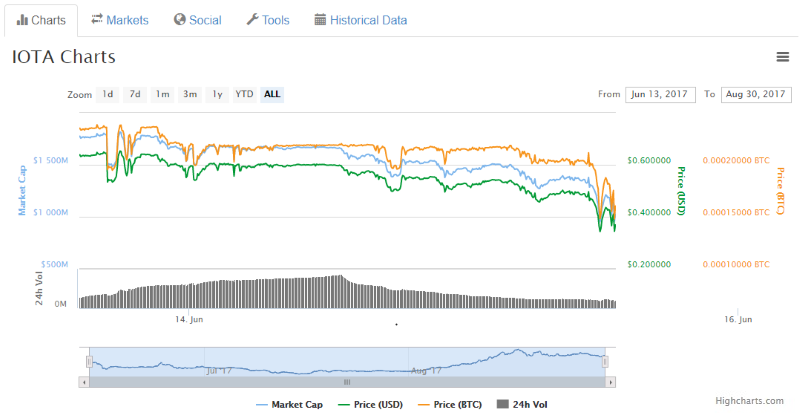This screenshot has height=413, width=800.
Task: Click the navigator left scroll arrow
Action: pyautogui.click(x=84, y=382)
